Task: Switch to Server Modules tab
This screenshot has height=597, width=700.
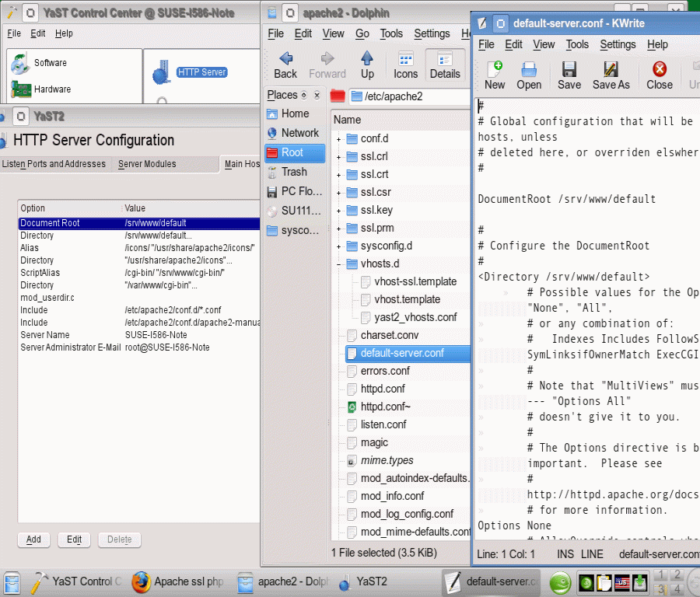Action: pos(147,164)
